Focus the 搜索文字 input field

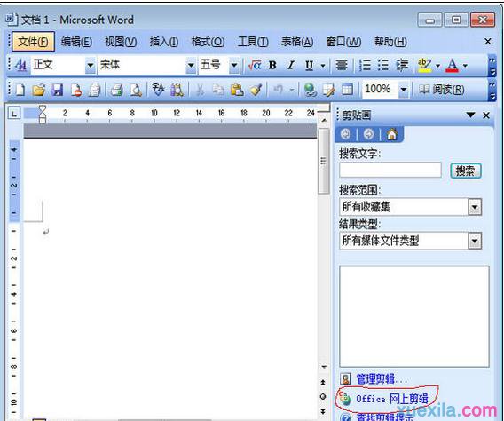point(390,170)
